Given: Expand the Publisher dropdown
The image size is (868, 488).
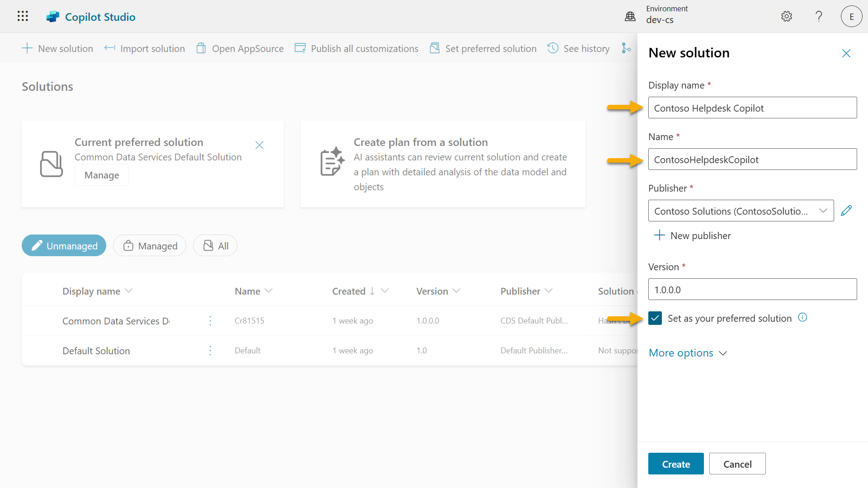Looking at the screenshot, I should coord(741,211).
